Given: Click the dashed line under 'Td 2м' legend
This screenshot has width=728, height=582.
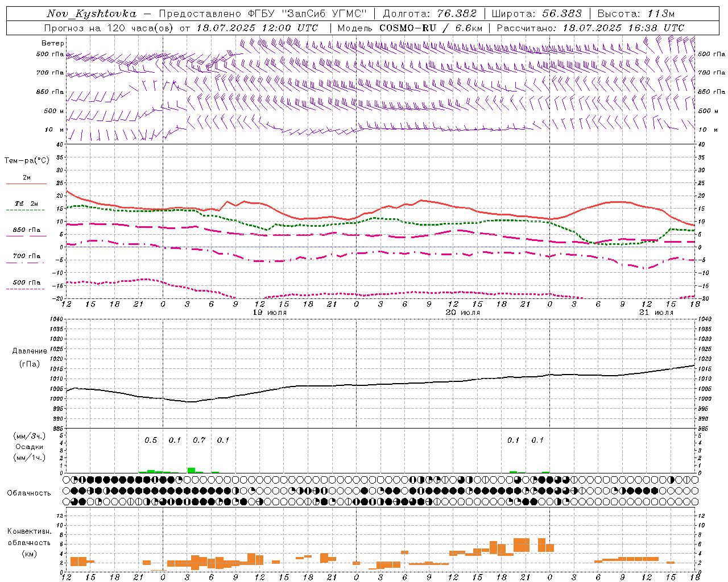Looking at the screenshot, I should point(26,210).
